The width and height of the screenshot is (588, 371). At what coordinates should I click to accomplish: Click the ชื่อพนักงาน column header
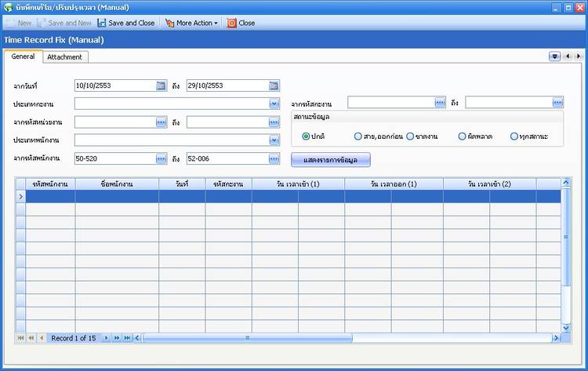116,184
